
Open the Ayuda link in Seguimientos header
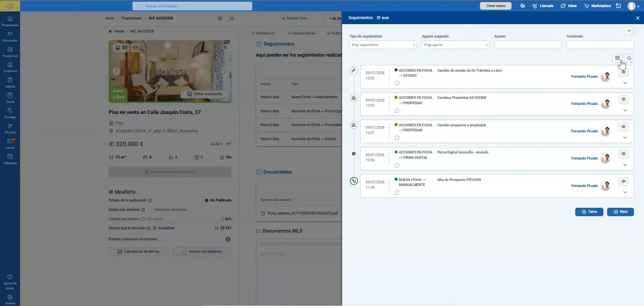coord(385,18)
